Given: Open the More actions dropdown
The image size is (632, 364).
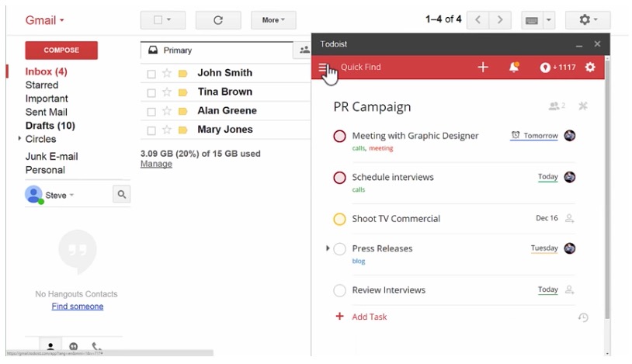Looking at the screenshot, I should coord(273,20).
